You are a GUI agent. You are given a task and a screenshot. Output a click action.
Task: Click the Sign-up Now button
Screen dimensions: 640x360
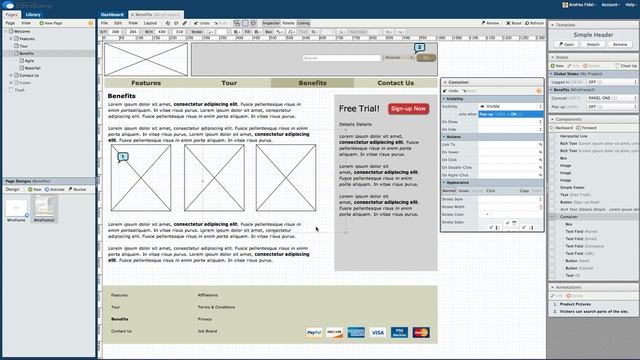408,109
